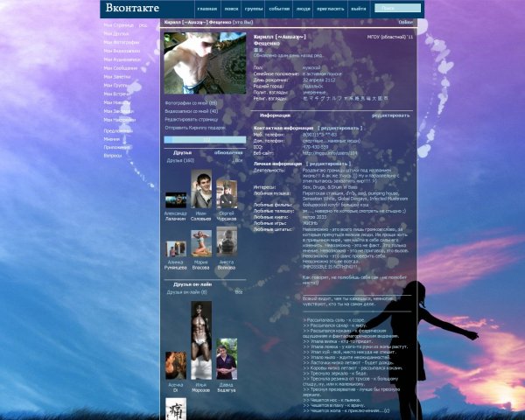The height and width of the screenshot is (420, 525).
Task: Open Алинка Румянцева friend thumbnail
Action: tap(176, 248)
